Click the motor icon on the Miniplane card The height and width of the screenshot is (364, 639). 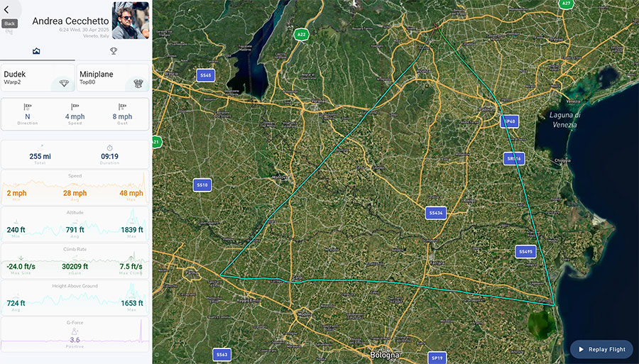138,84
